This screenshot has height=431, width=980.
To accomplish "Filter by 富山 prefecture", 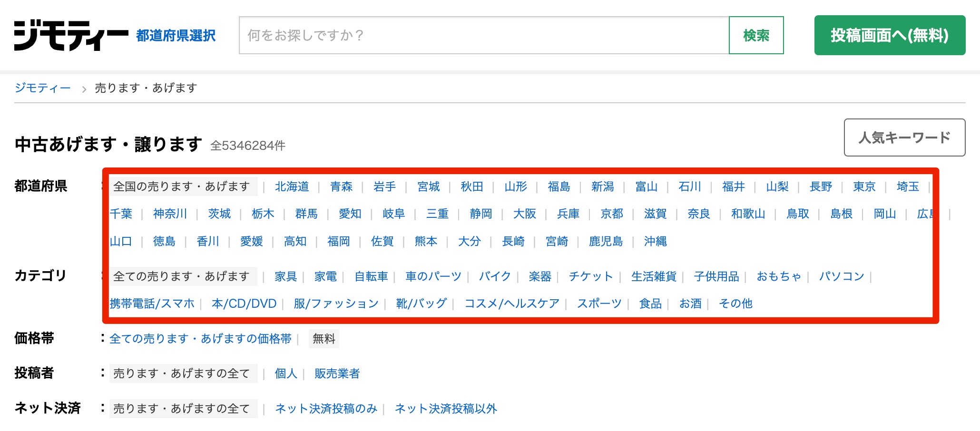I will tap(647, 186).
